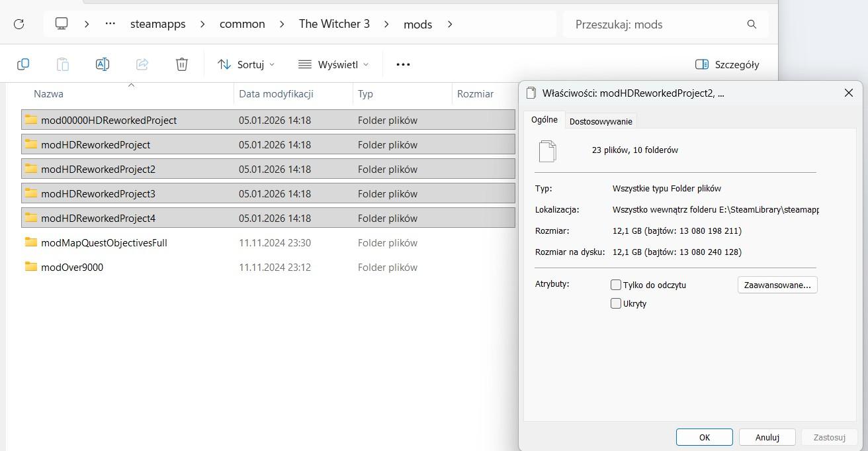Expand chevron after common breadcrumb
Image resolution: width=868 pixels, height=451 pixels.
282,24
